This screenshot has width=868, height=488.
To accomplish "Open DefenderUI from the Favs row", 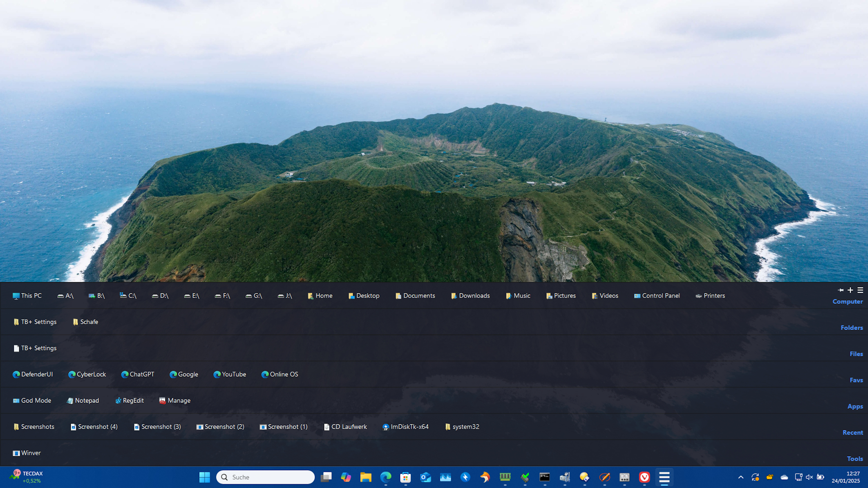I will coord(33,374).
